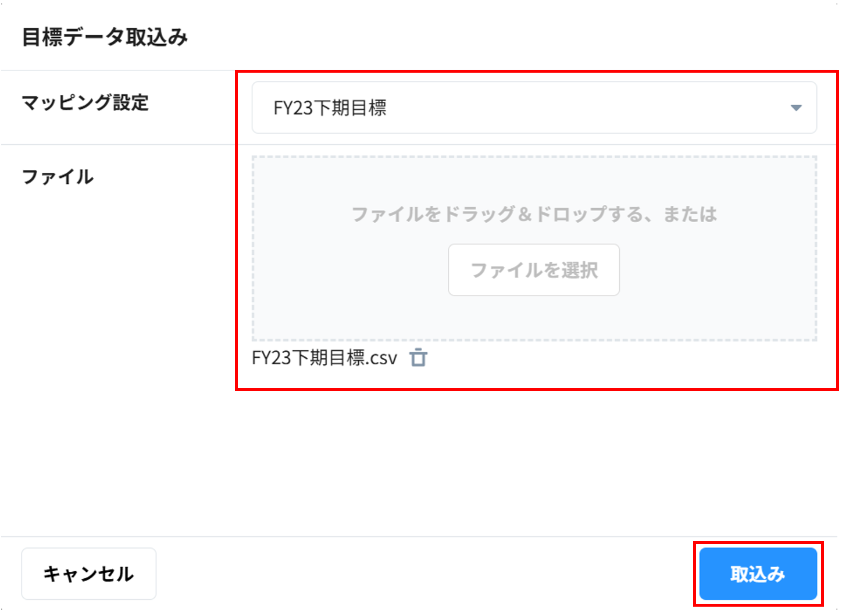Browse for a file with ファイルを選択
Screen dimensions: 842x616
(533, 270)
